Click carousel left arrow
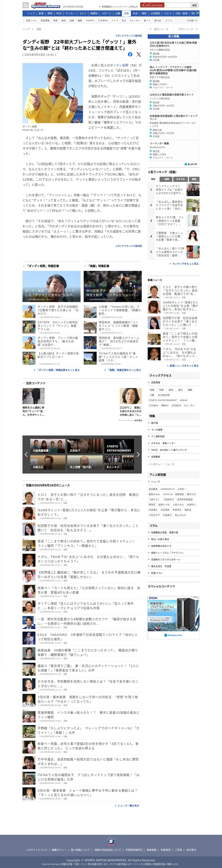Screen dimensions: 222x868 (x=26, y=454)
